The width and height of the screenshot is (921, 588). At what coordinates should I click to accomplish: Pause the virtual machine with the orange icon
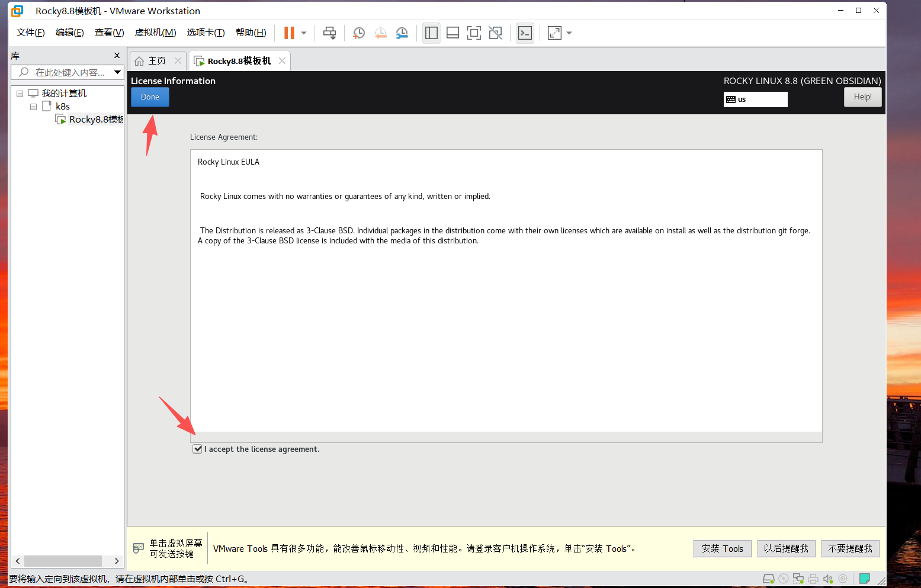[x=289, y=33]
